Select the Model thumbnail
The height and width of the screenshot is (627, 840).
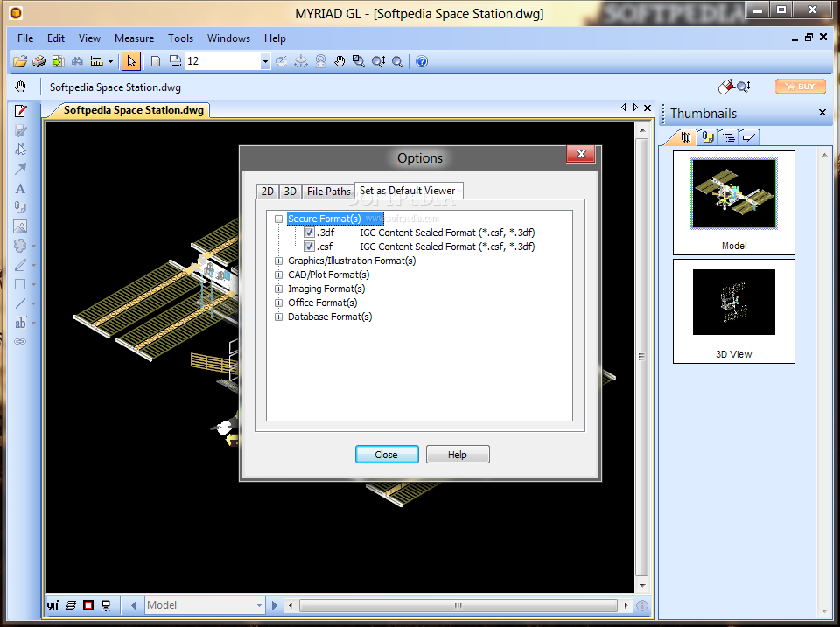click(733, 202)
